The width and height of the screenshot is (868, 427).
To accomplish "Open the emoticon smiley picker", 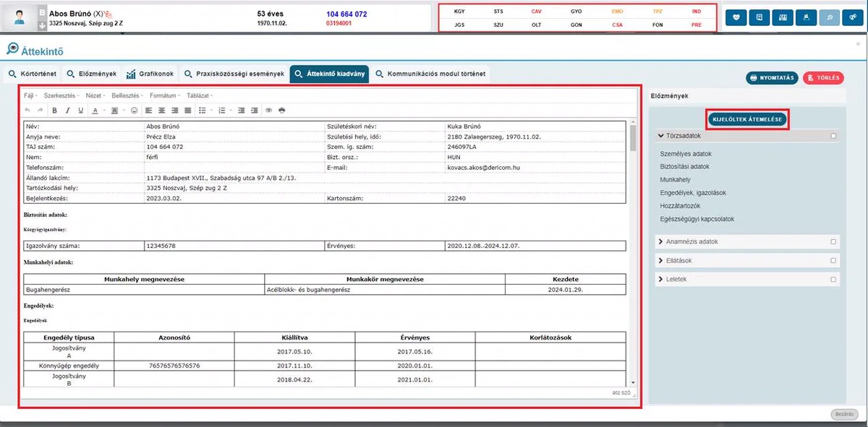I will (x=134, y=111).
